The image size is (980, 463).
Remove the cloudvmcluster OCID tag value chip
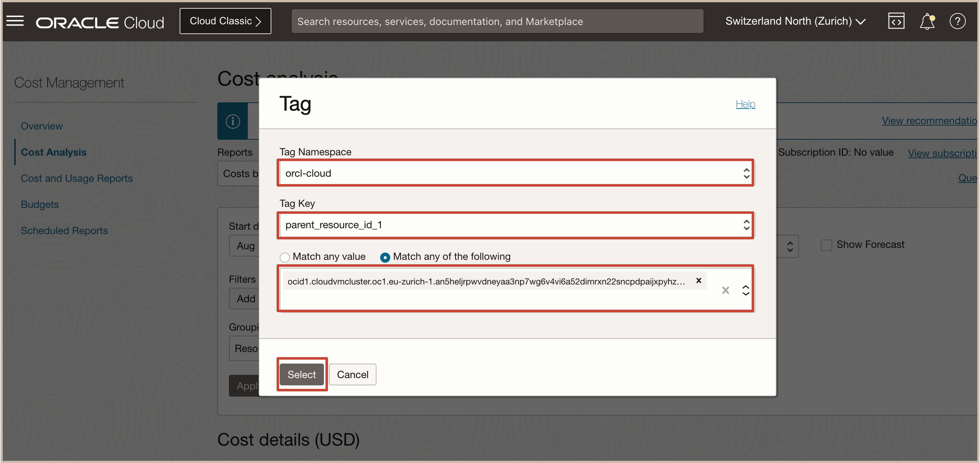698,281
